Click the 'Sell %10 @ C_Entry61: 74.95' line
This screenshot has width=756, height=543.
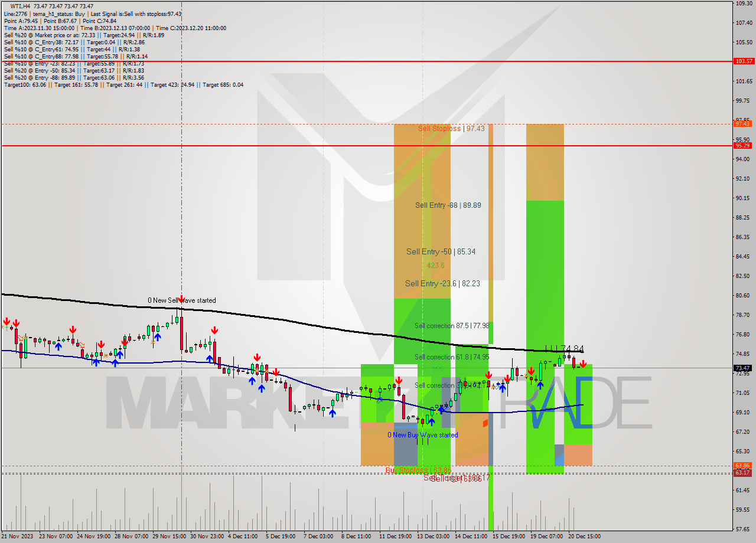71,49
